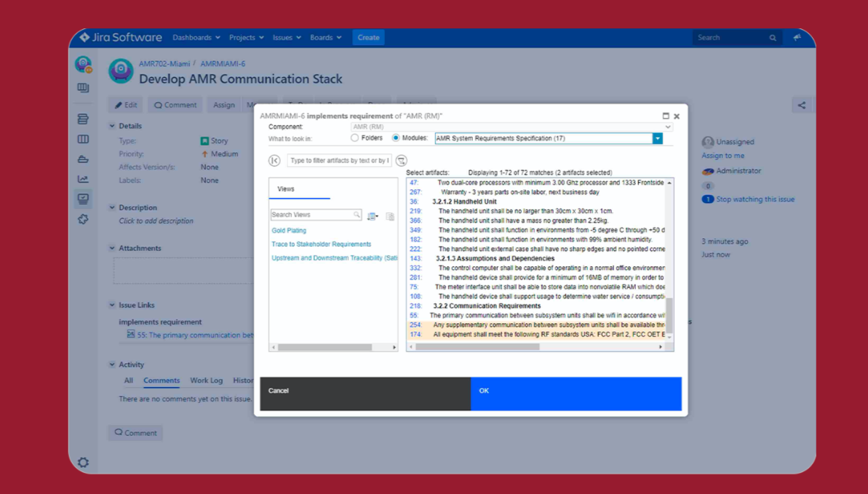Screen dimensions: 868x494
Task: Click the artifacts list vertical scrollbar thumb
Action: (x=669, y=316)
